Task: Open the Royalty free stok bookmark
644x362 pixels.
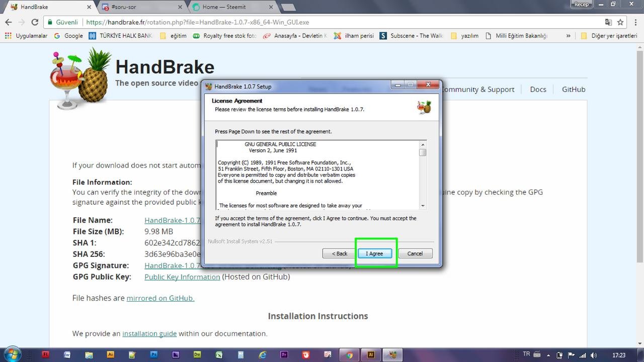Action: [x=224, y=36]
